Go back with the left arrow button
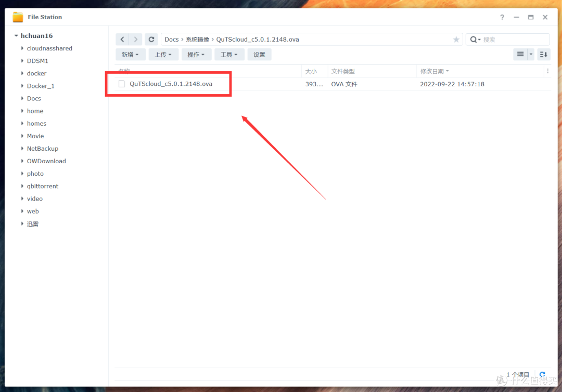 click(x=122, y=40)
